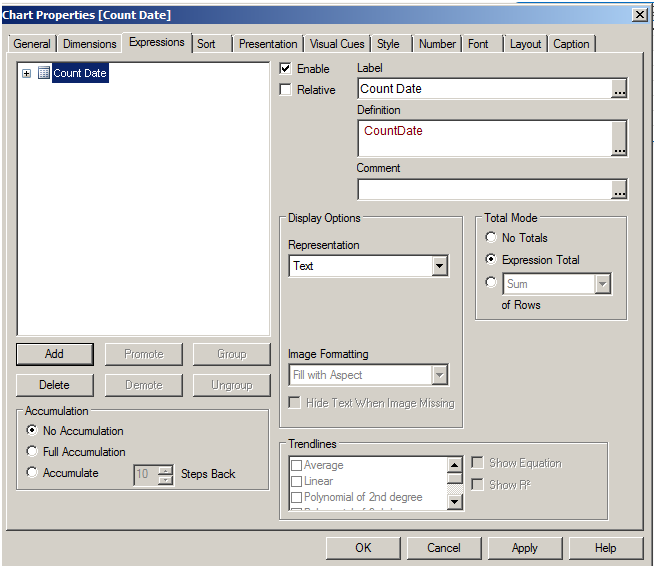656x568 pixels.
Task: Select Full Accumulation option
Action: [32, 451]
